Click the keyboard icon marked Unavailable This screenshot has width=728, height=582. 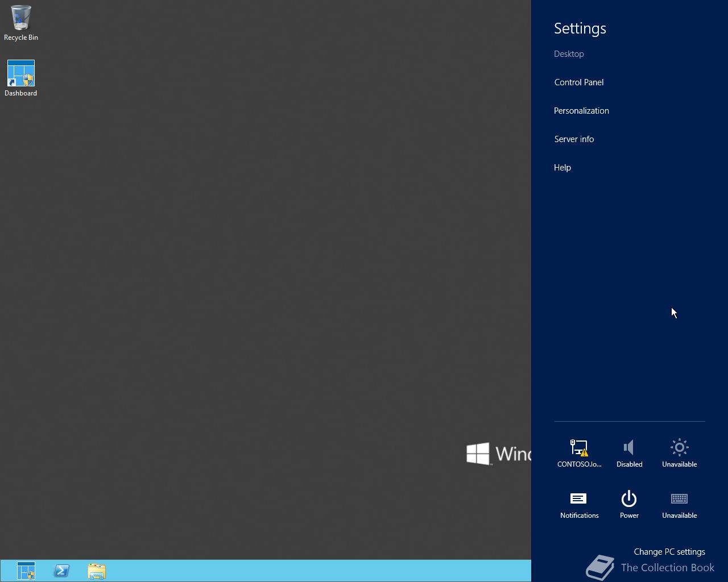(x=679, y=504)
